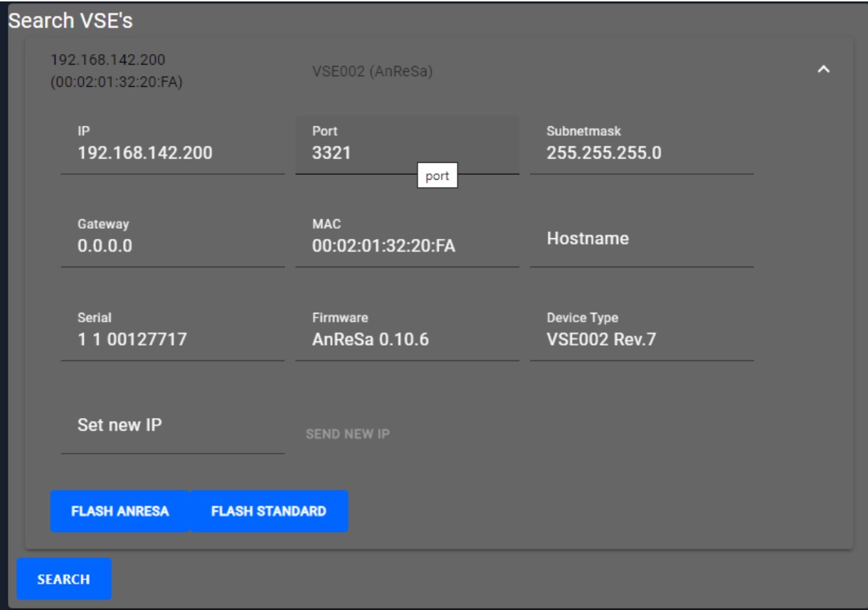Click the Firmware field showing AnReSa 0.10.6
The height and width of the screenshot is (610, 868).
coord(406,340)
